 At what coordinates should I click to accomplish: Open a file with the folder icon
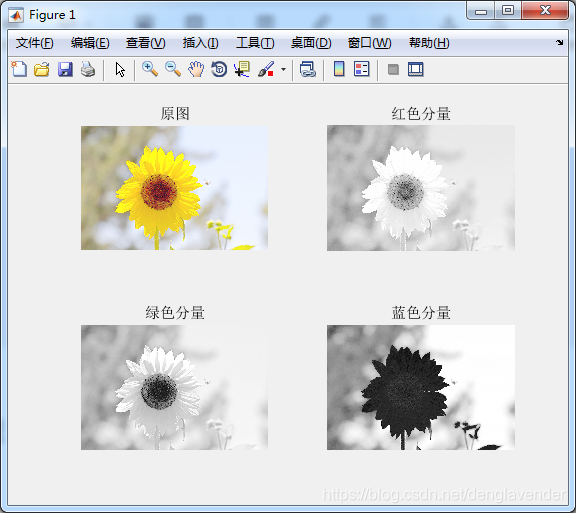pyautogui.click(x=42, y=69)
